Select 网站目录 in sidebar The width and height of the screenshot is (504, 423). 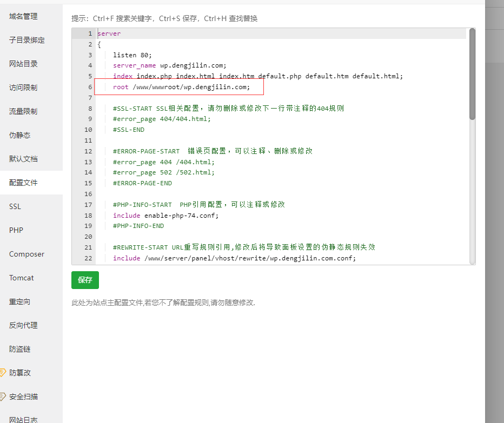click(23, 64)
